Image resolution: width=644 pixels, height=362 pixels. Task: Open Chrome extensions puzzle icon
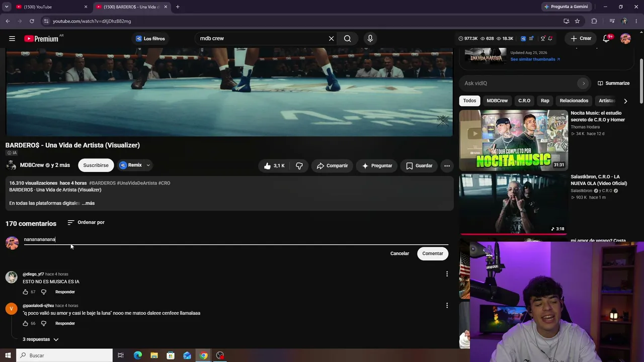pos(594,21)
